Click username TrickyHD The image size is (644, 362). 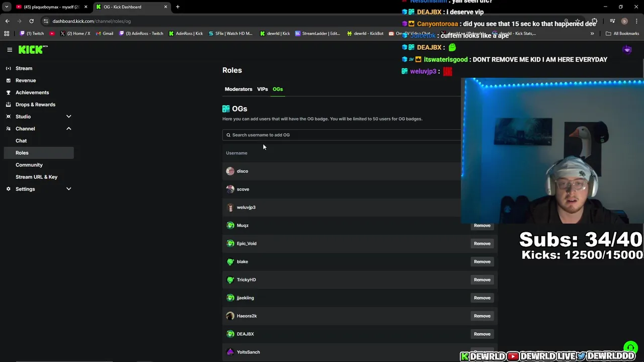[247, 280]
